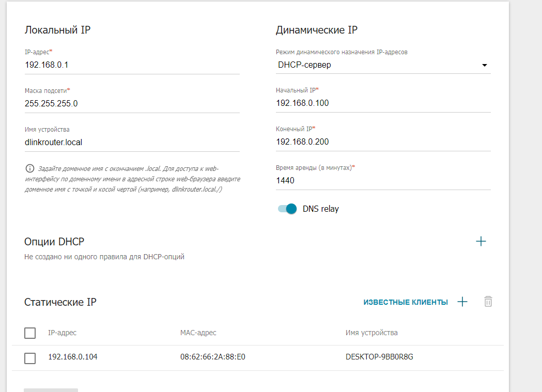The width and height of the screenshot is (542, 392).
Task: Edit the Имя устройства field dlinkrouter.local
Action: tap(132, 143)
